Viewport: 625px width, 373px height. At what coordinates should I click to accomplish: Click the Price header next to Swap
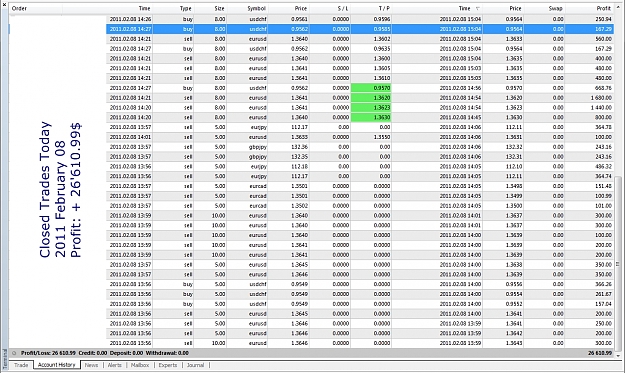515,8
